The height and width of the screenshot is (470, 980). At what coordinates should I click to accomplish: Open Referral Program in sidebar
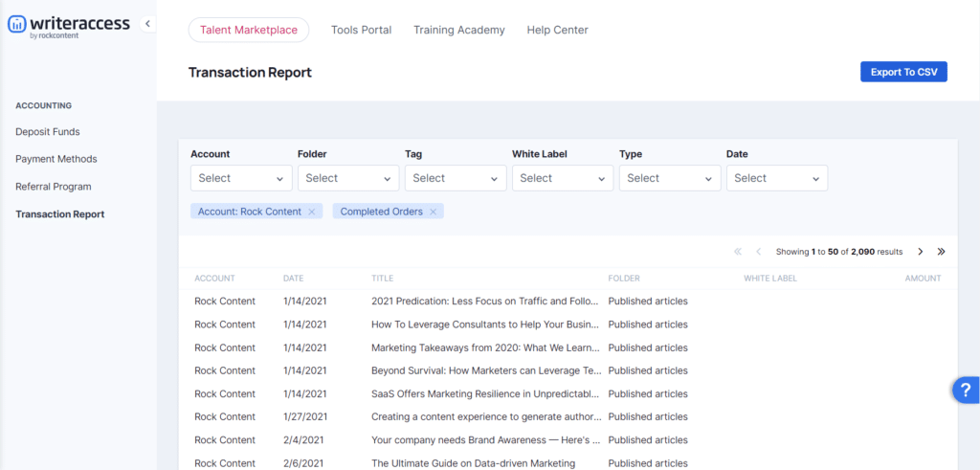pos(54,187)
